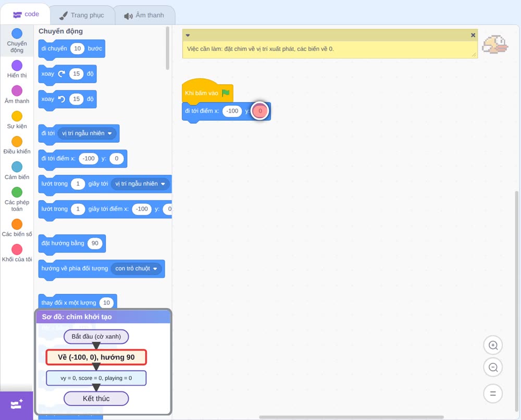
Task: Click value 10 in 'thay đổi x một lượng'
Action: pyautogui.click(x=106, y=303)
